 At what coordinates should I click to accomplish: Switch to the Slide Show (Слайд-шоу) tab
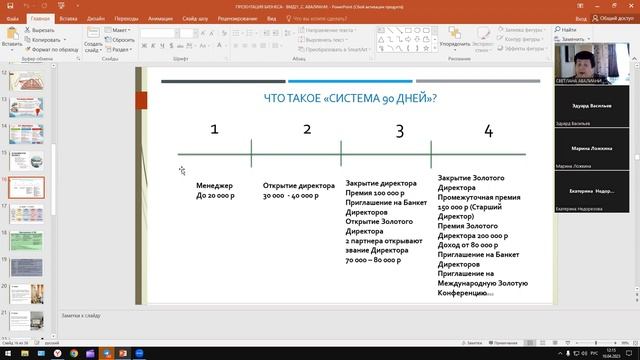[195, 19]
